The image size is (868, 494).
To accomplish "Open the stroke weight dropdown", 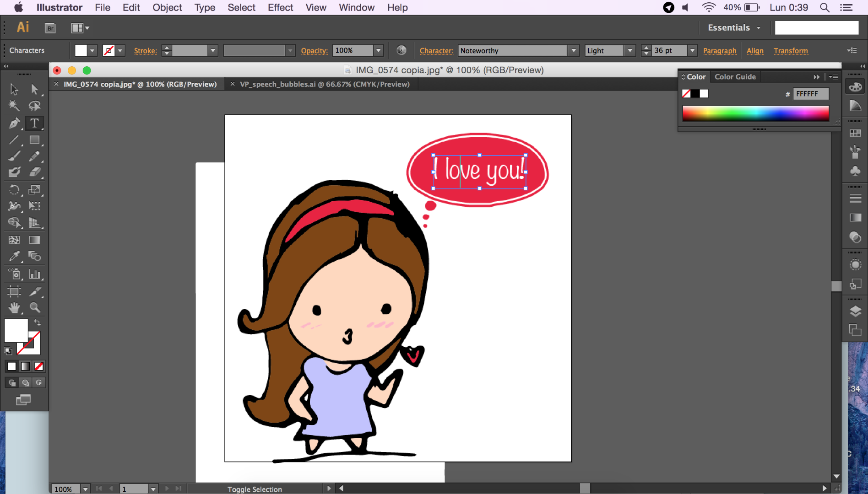I will point(213,50).
